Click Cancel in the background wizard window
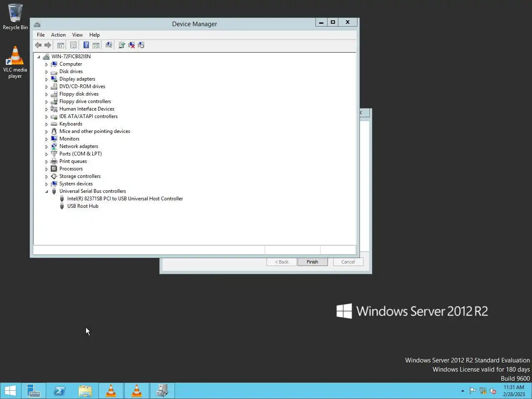532x399 pixels. point(348,262)
